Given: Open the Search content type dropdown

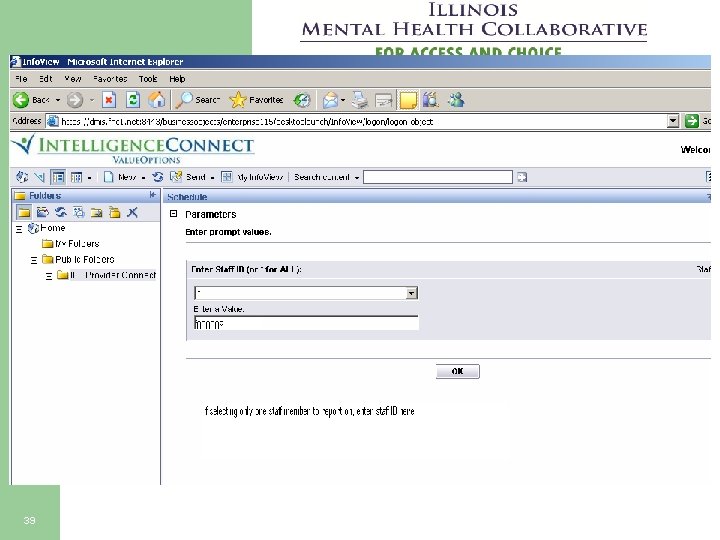Looking at the screenshot, I should pos(357,177).
